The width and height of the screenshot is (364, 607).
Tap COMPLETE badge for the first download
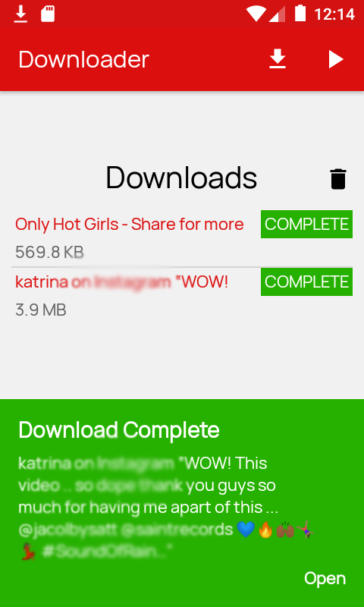pyautogui.click(x=306, y=224)
